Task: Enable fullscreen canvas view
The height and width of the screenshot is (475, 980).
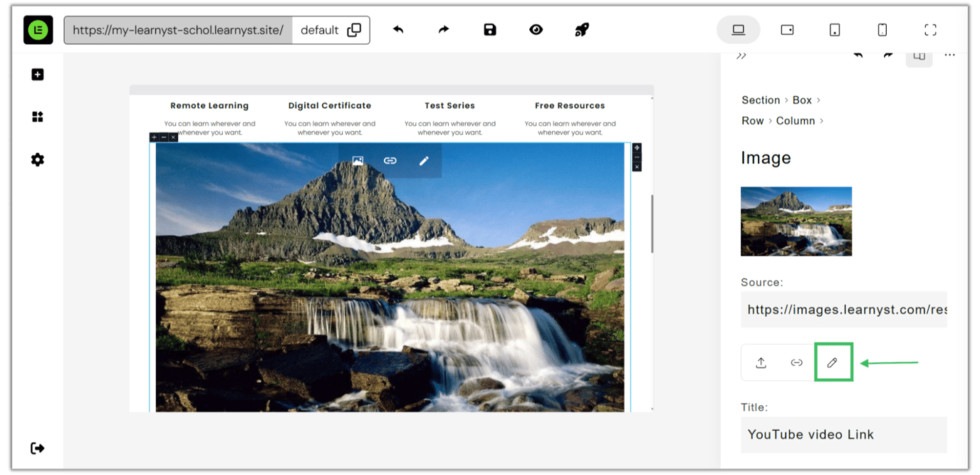Action: [930, 29]
